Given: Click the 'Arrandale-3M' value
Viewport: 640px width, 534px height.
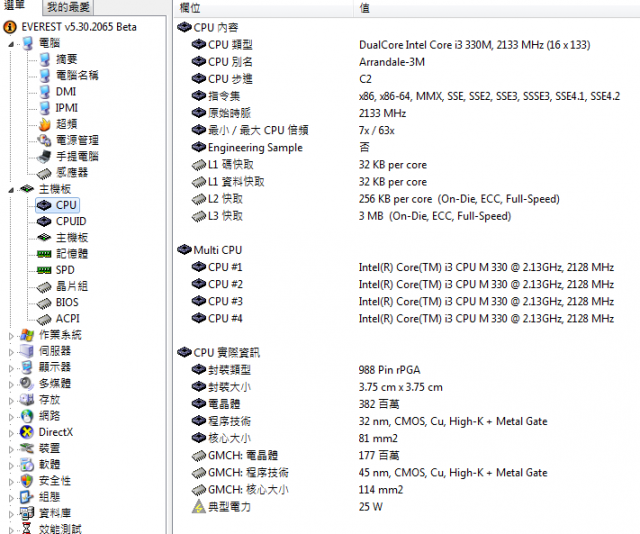Looking at the screenshot, I should click(x=392, y=62).
